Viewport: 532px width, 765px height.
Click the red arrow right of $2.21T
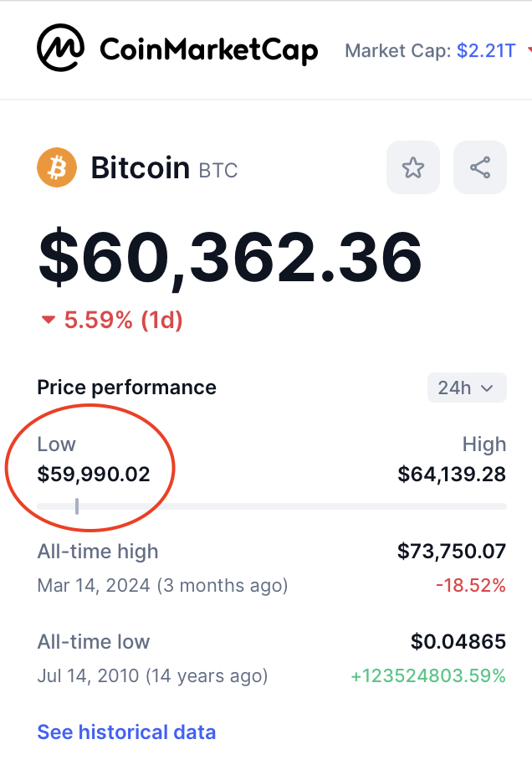click(x=529, y=49)
